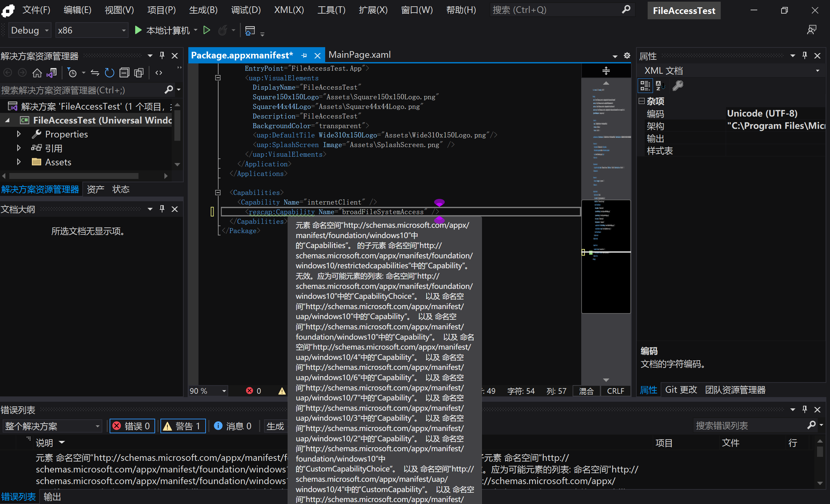Pin the Error List panel
Viewport: 830px width, 504px height.
click(x=805, y=409)
